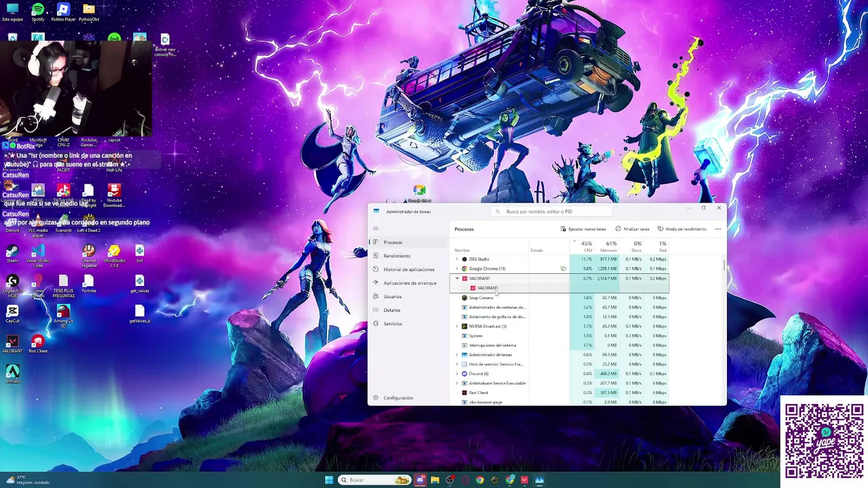Viewport: 868px width, 488px height.
Task: Open File Explorer from the taskbar
Action: 435,480
